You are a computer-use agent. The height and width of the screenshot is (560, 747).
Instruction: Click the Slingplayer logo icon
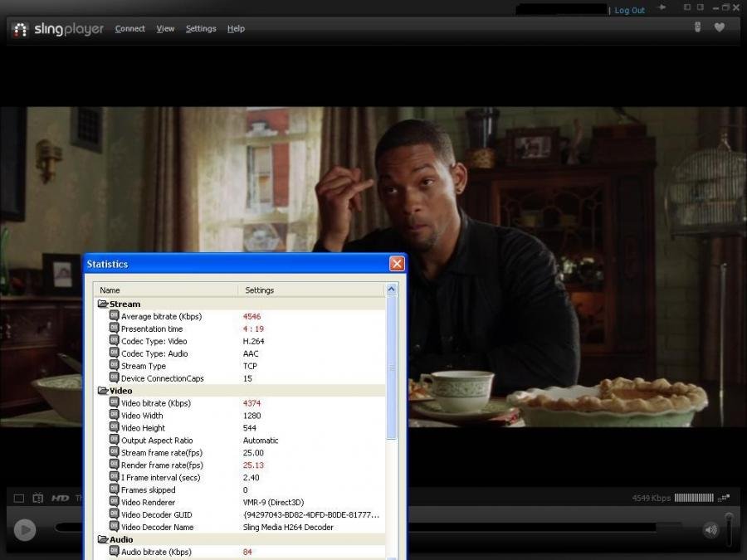pyautogui.click(x=20, y=30)
